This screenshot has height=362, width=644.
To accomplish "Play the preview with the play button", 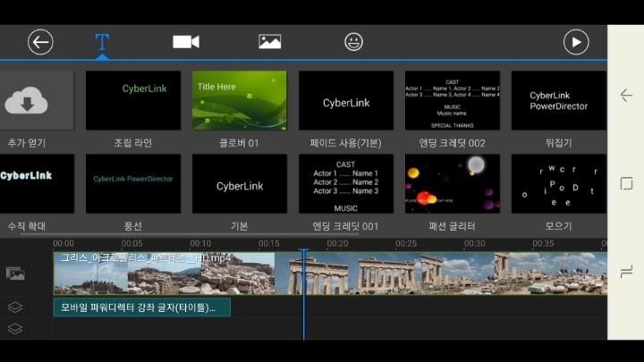I will (x=576, y=42).
